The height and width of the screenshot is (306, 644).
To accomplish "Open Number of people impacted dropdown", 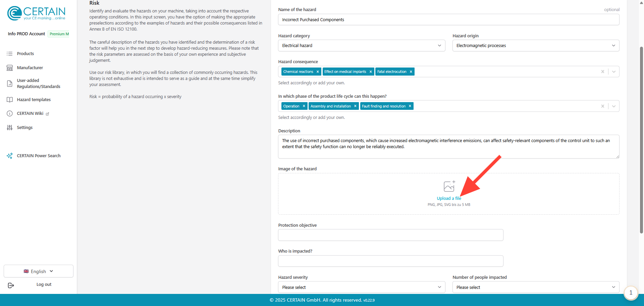I will click(536, 287).
